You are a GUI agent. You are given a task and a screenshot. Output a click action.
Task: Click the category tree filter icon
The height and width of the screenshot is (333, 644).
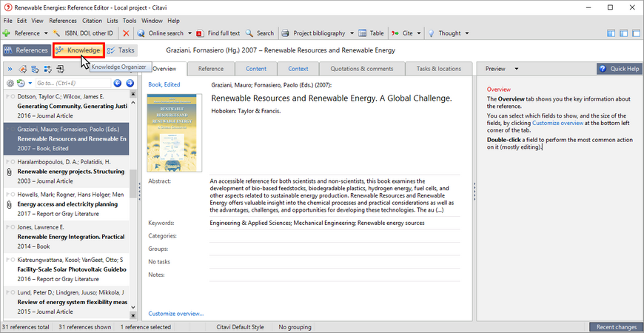pyautogui.click(x=36, y=69)
